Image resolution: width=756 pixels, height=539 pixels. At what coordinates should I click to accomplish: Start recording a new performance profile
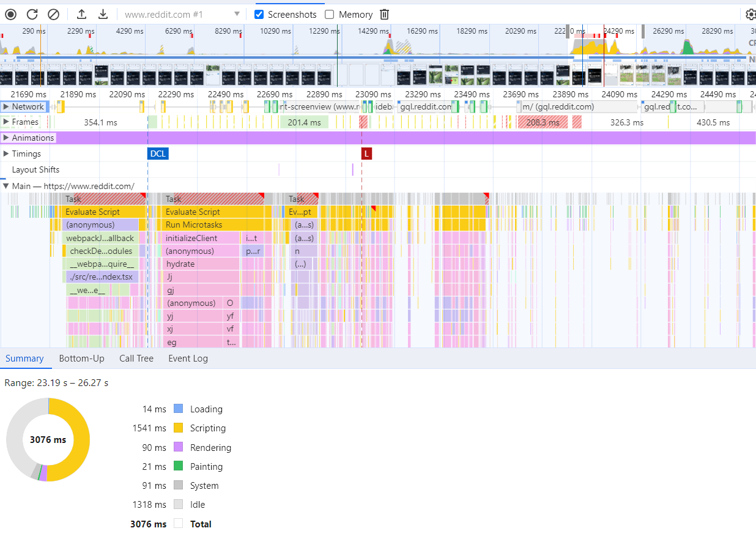tap(10, 13)
